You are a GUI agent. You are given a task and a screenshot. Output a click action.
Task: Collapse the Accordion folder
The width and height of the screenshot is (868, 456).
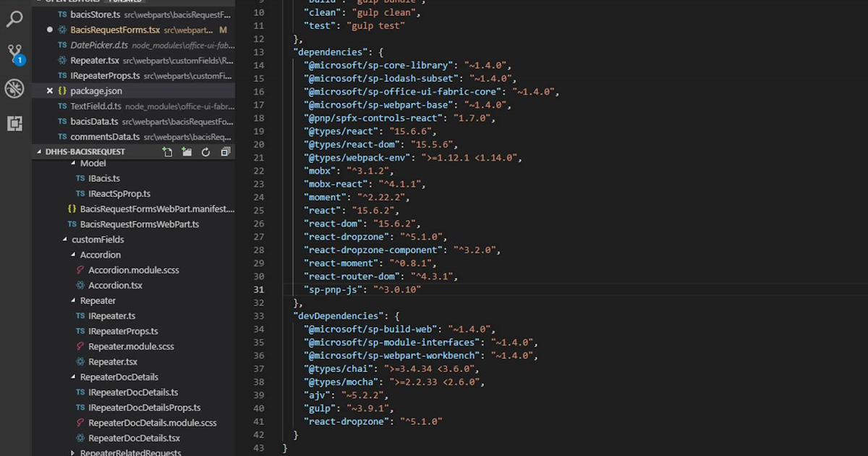(x=73, y=255)
